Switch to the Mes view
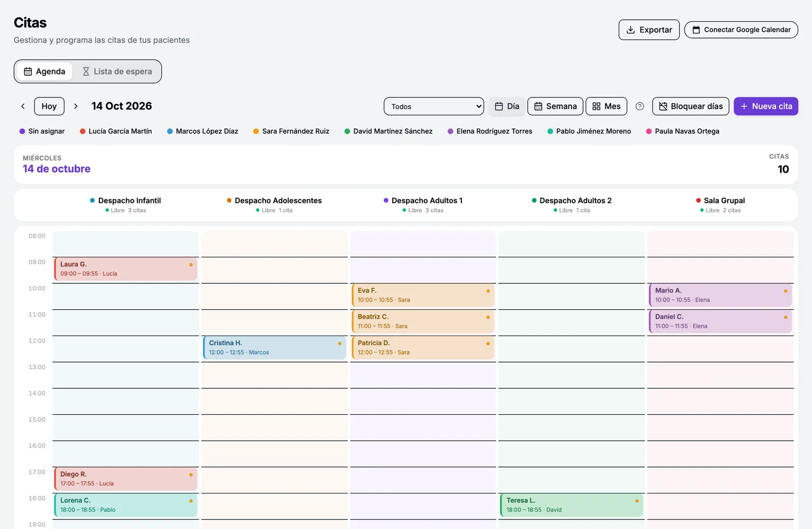This screenshot has width=812, height=529. pos(606,106)
